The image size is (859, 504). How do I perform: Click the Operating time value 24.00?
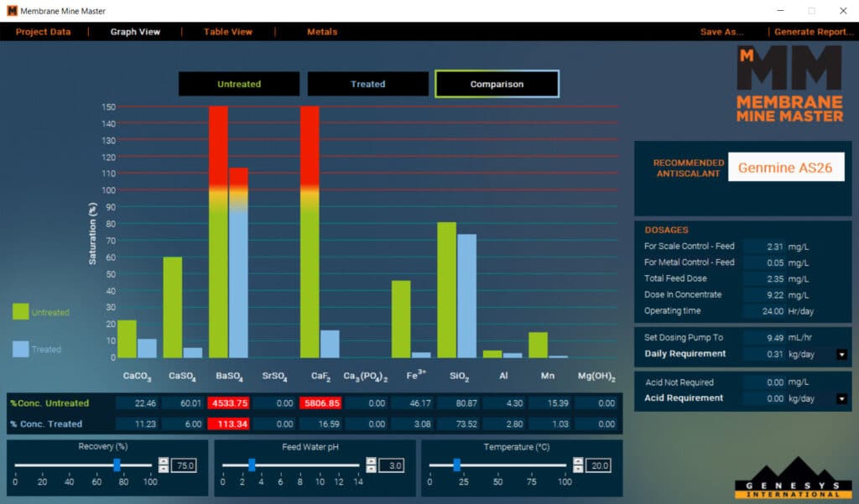tap(764, 311)
